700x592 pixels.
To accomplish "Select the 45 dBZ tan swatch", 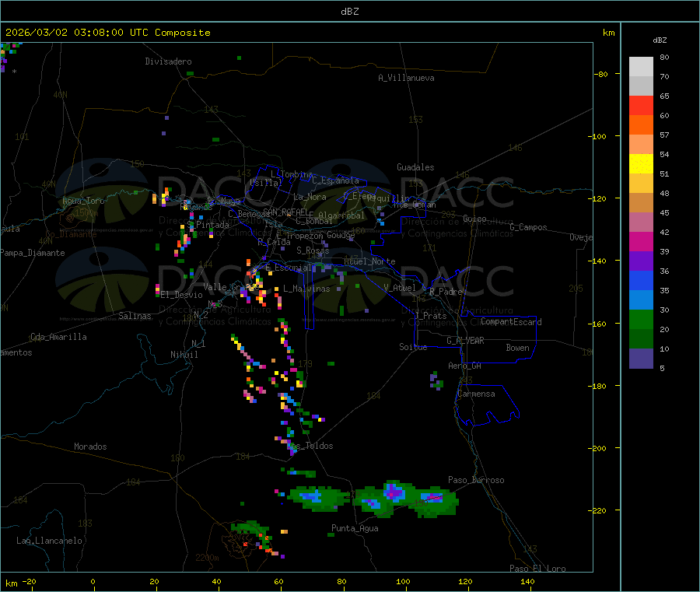I will (641, 203).
